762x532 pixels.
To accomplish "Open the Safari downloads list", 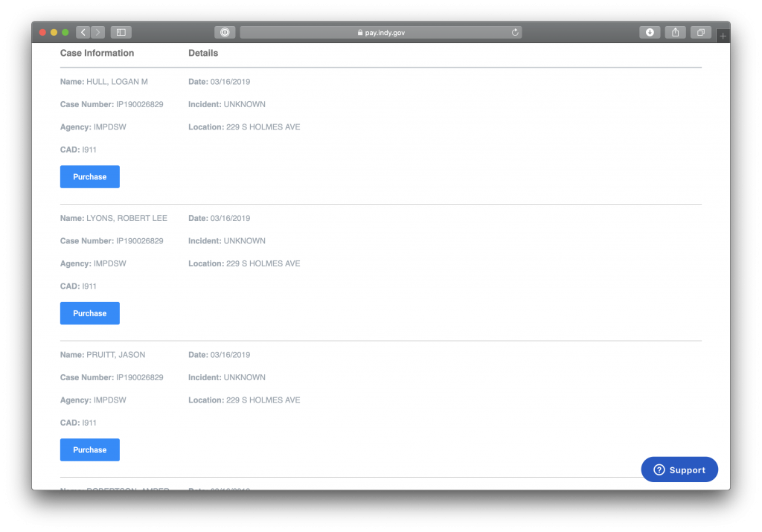I will click(650, 33).
